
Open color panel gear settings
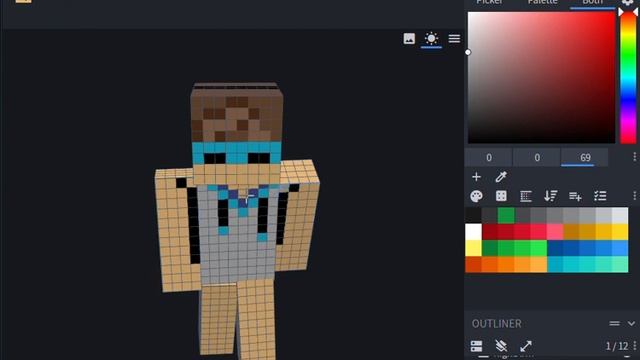pyautogui.click(x=628, y=2)
